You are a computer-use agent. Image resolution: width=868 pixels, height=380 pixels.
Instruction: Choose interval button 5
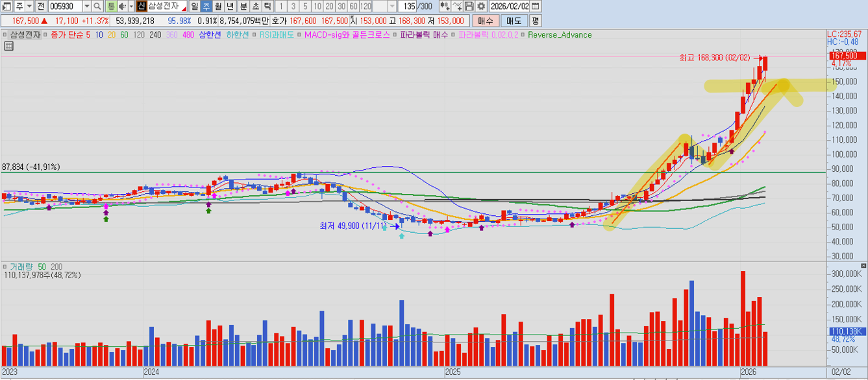(x=305, y=6)
